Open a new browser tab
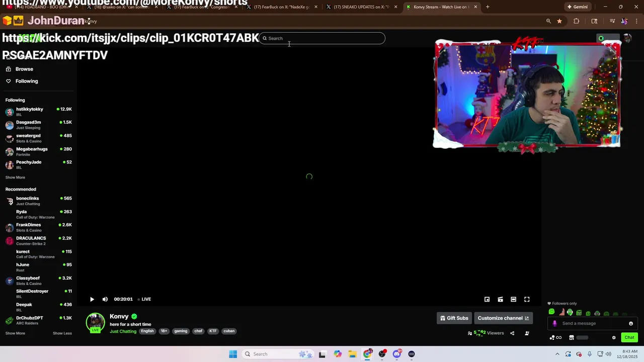 pyautogui.click(x=488, y=7)
